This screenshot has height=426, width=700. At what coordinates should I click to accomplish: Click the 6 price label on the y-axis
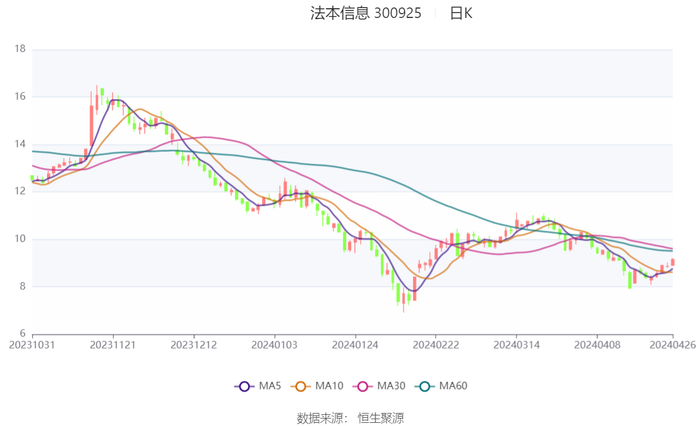point(23,334)
